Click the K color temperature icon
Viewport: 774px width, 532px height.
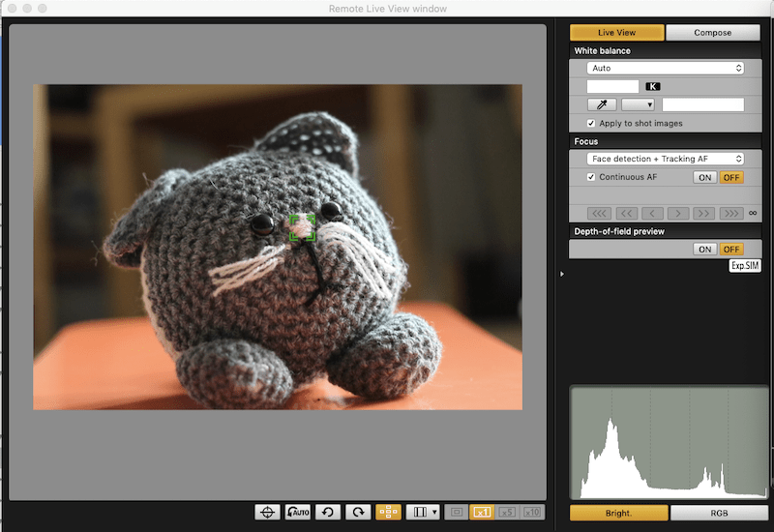652,86
